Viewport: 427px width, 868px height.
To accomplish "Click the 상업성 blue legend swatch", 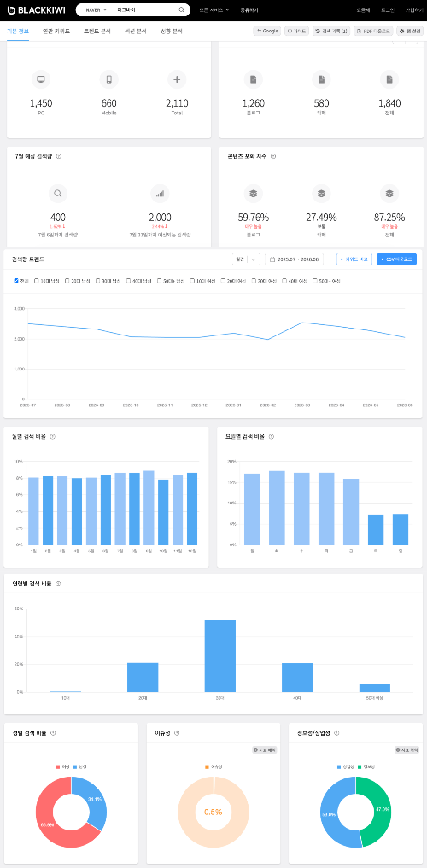I will tap(339, 766).
